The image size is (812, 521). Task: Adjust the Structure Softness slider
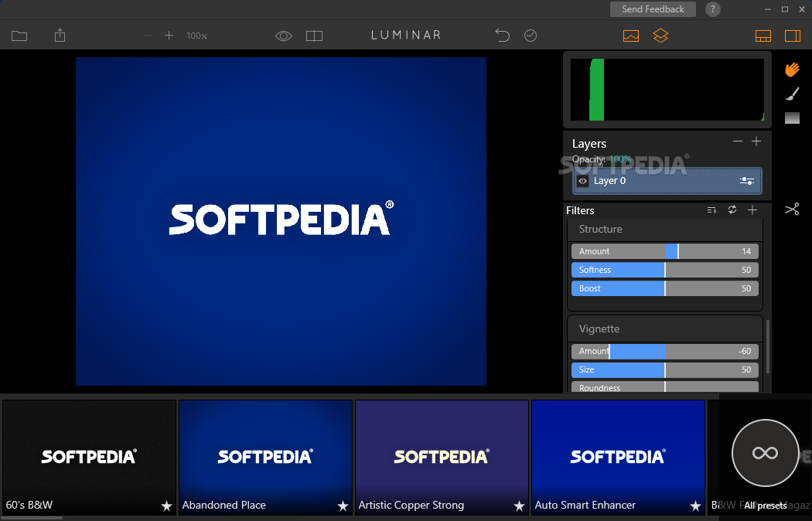click(x=665, y=270)
